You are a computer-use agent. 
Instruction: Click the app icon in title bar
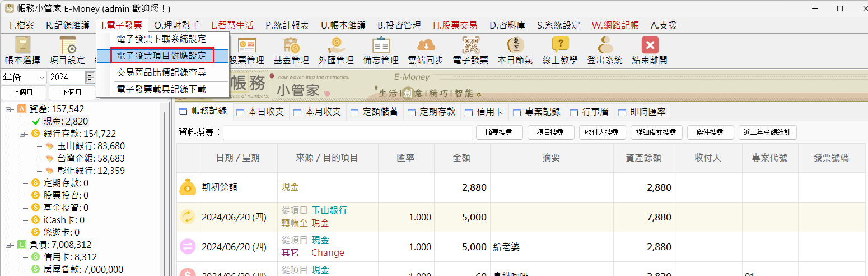(x=9, y=8)
